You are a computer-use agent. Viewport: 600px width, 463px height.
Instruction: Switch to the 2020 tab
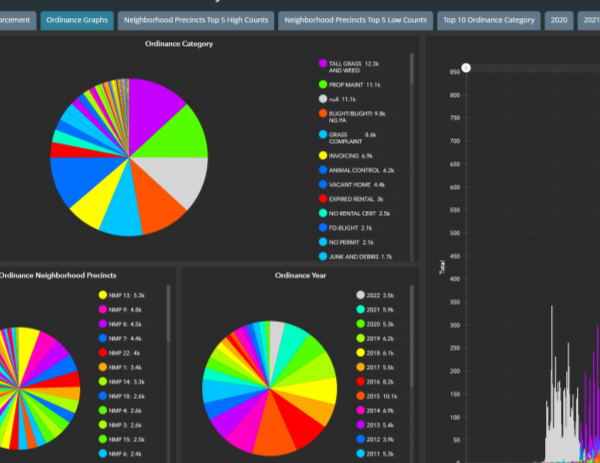(x=559, y=20)
